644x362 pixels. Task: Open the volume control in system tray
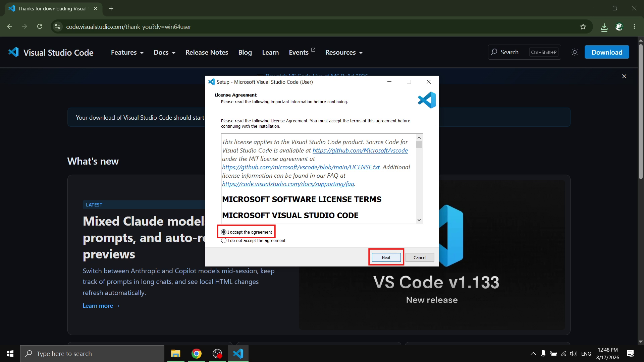(573, 354)
